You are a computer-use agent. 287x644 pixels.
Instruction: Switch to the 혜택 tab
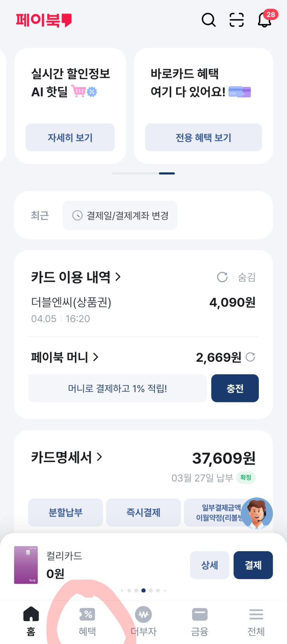click(x=87, y=621)
